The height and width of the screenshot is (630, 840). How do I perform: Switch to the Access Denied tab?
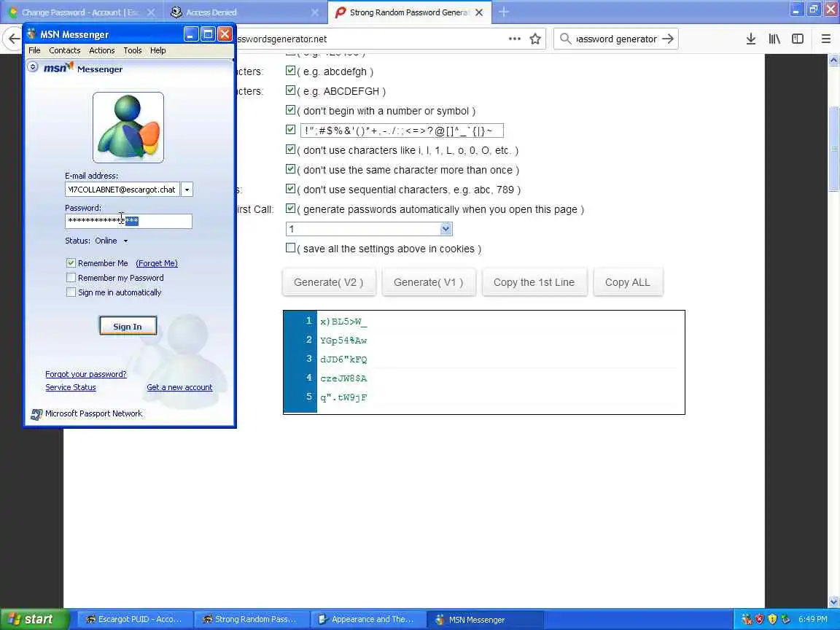tap(244, 12)
